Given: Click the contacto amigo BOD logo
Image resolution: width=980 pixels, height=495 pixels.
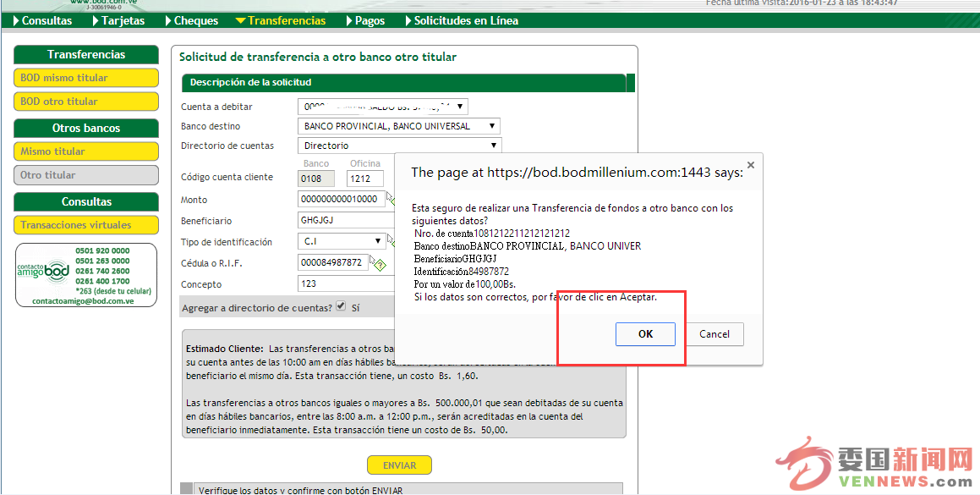Looking at the screenshot, I should [44, 271].
